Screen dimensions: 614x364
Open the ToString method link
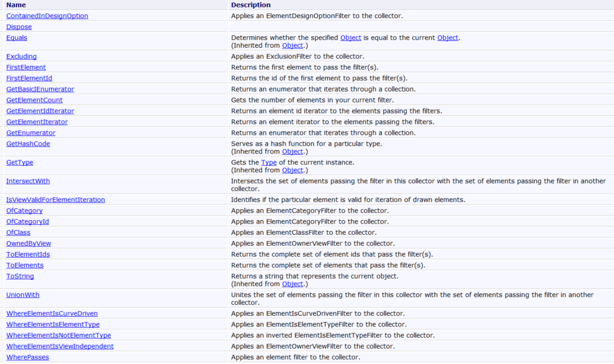pyautogui.click(x=20, y=276)
